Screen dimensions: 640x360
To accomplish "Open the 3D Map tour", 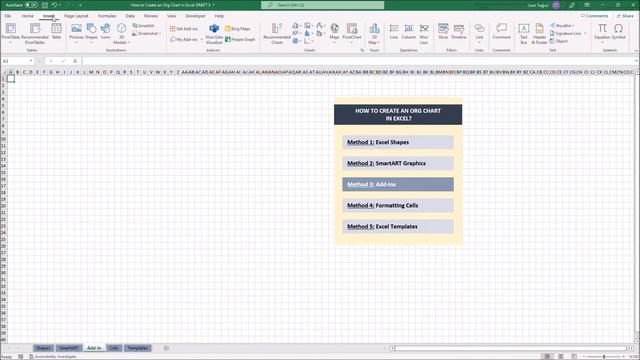I will pyautogui.click(x=374, y=33).
